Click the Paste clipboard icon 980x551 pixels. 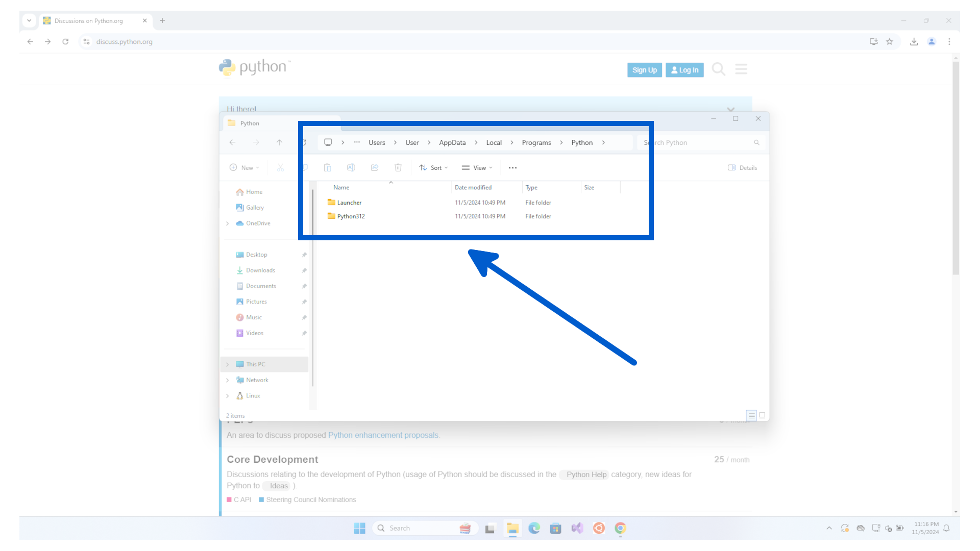click(328, 168)
